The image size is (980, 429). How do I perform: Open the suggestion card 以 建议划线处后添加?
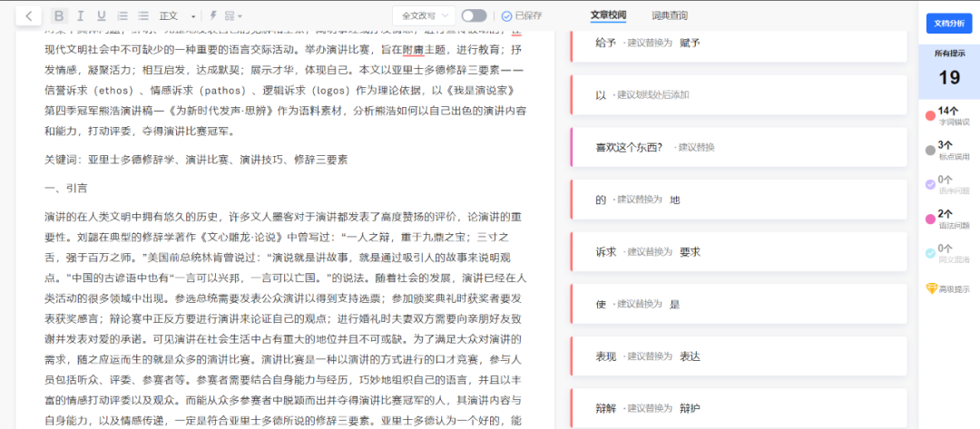738,95
